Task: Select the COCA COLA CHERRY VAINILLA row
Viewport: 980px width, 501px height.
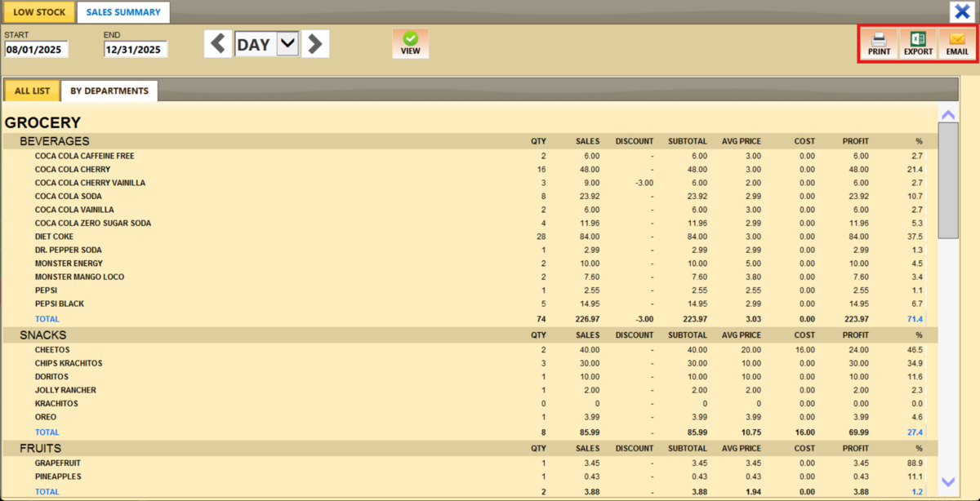Action: point(470,183)
